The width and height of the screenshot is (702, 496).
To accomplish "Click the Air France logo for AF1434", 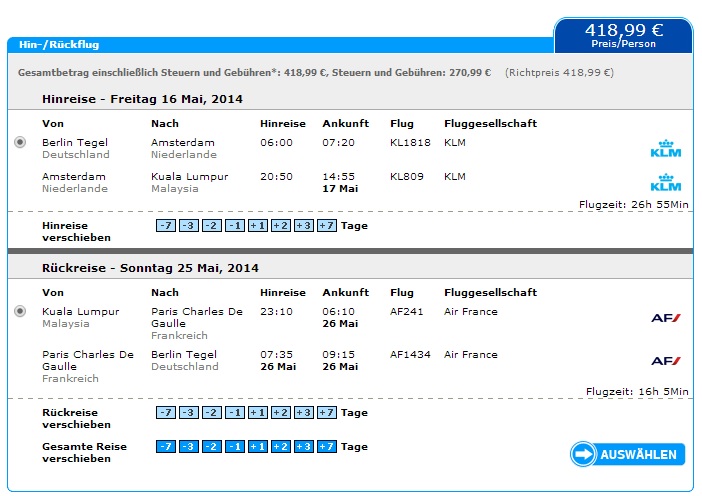I will (x=666, y=361).
